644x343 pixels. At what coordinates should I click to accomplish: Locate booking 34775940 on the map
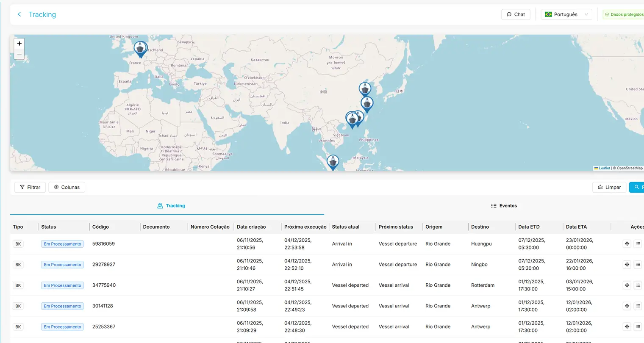[627, 285]
